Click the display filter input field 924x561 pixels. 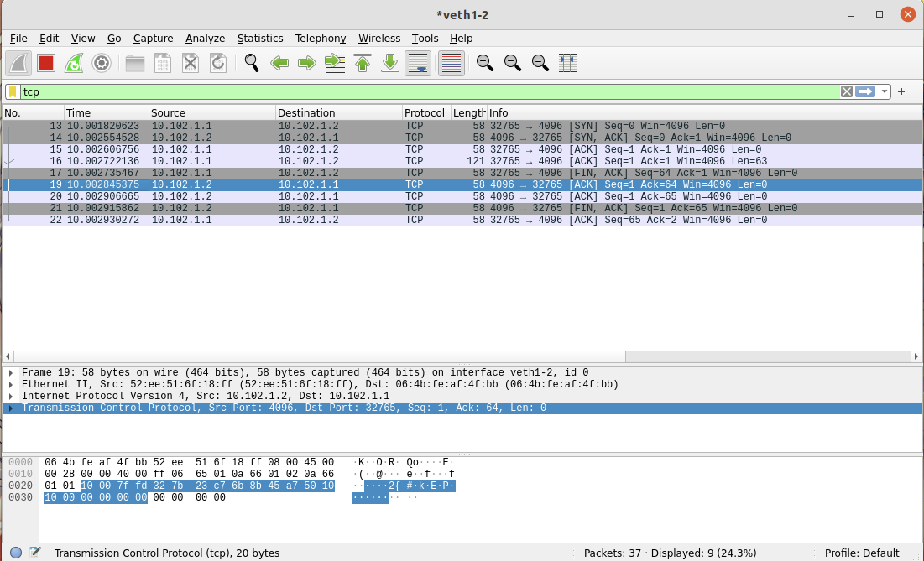click(430, 92)
